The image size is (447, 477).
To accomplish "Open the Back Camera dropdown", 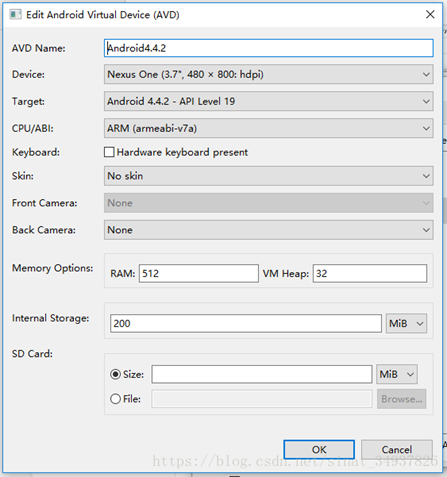I will point(268,230).
